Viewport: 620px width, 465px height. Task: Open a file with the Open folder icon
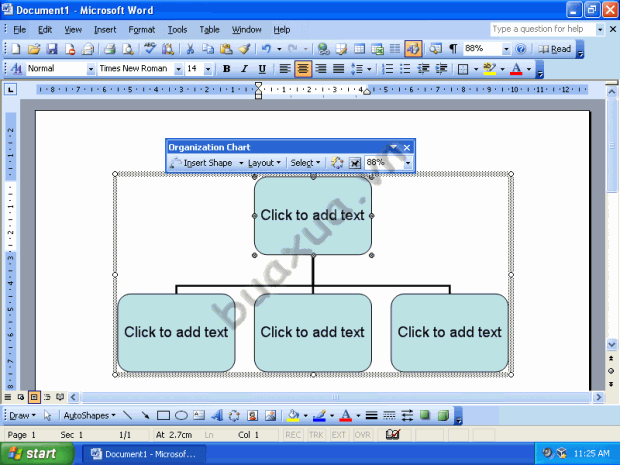click(x=34, y=49)
